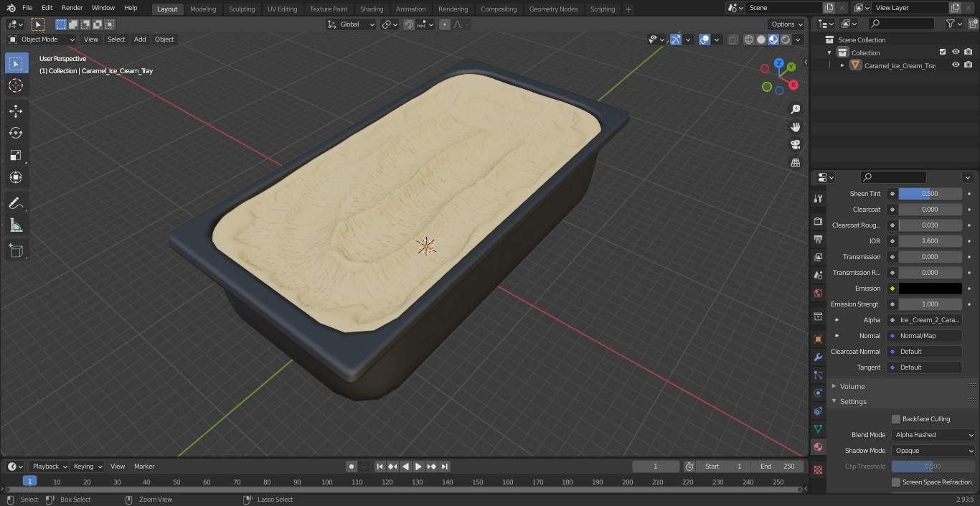
Task: Open the File menu
Action: point(27,8)
